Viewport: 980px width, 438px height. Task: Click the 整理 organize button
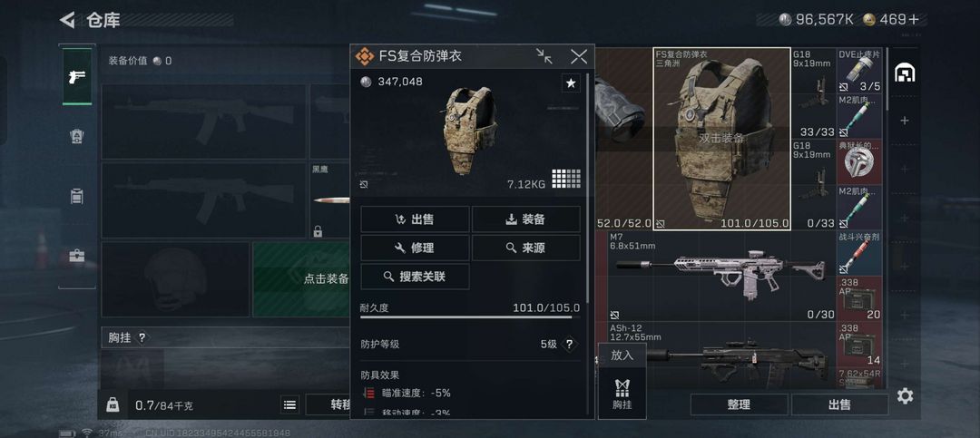[x=738, y=404]
